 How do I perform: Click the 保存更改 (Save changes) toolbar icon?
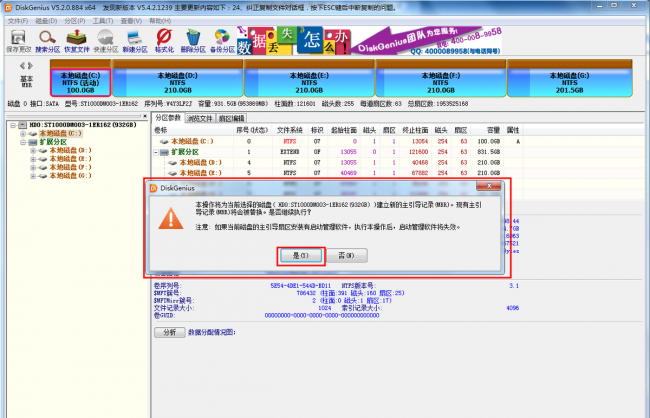point(18,41)
